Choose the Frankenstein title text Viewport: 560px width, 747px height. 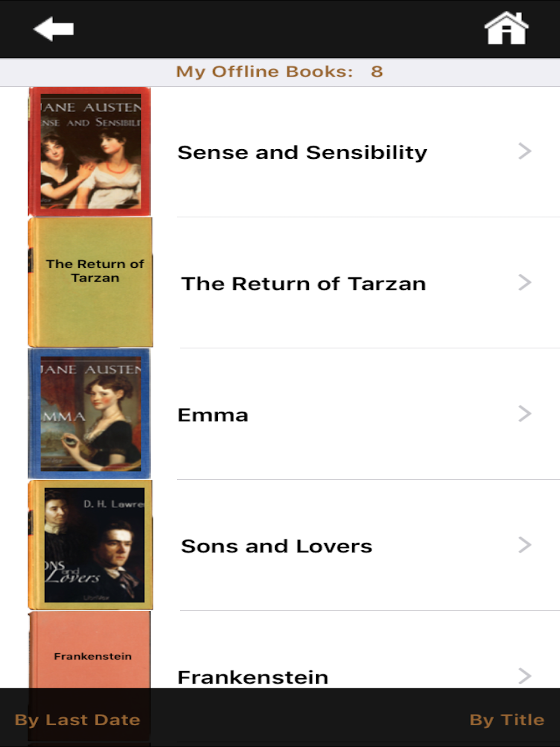[x=253, y=677]
